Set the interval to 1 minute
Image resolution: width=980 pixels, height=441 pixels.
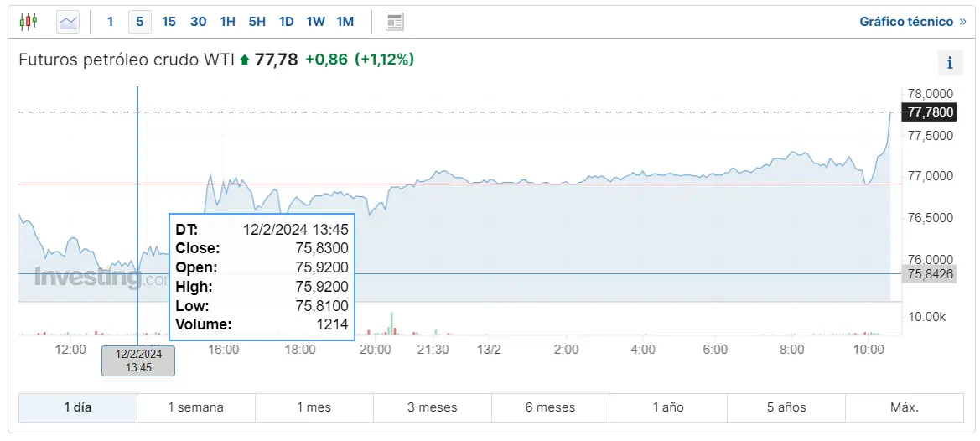click(x=110, y=22)
